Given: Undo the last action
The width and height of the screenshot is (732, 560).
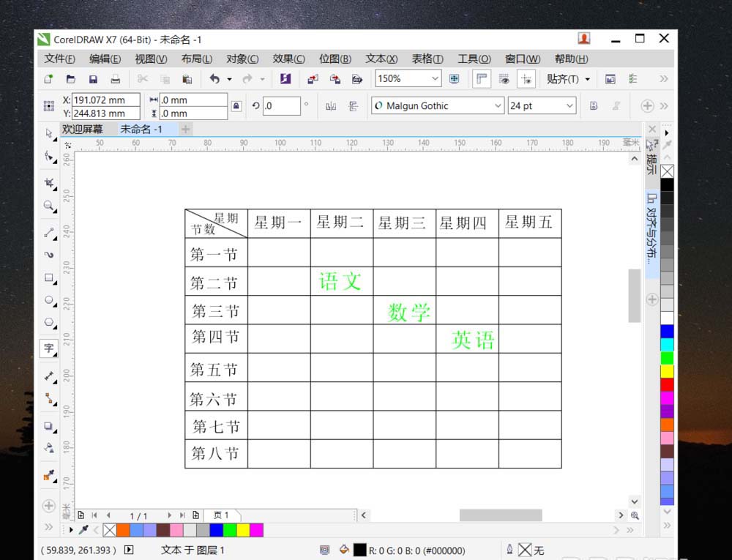Looking at the screenshot, I should 216,78.
